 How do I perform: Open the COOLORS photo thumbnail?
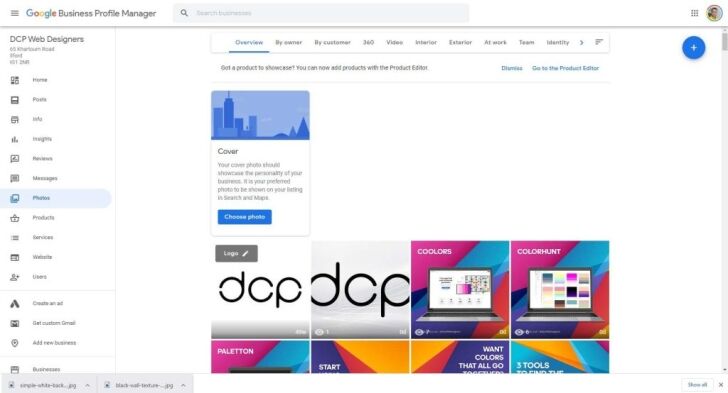click(x=460, y=289)
